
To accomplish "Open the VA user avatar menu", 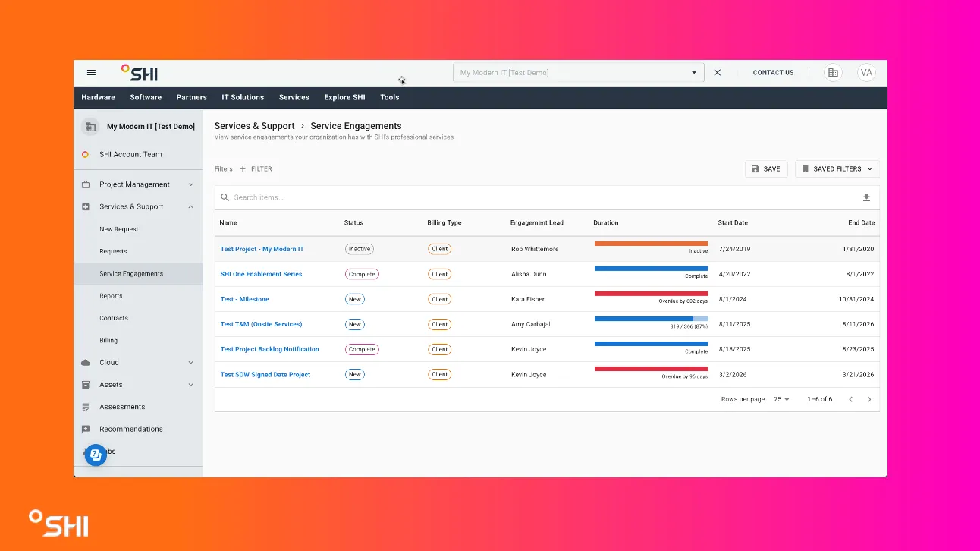I will [866, 73].
